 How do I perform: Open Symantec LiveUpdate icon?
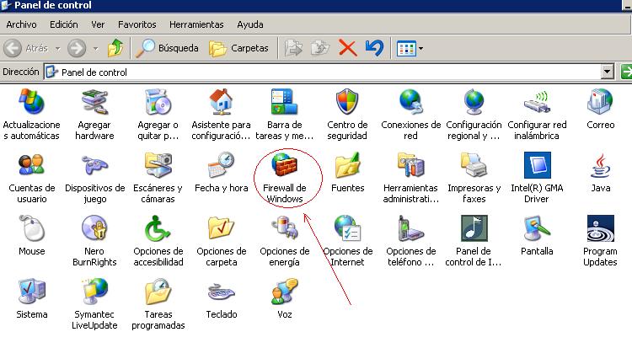94,292
